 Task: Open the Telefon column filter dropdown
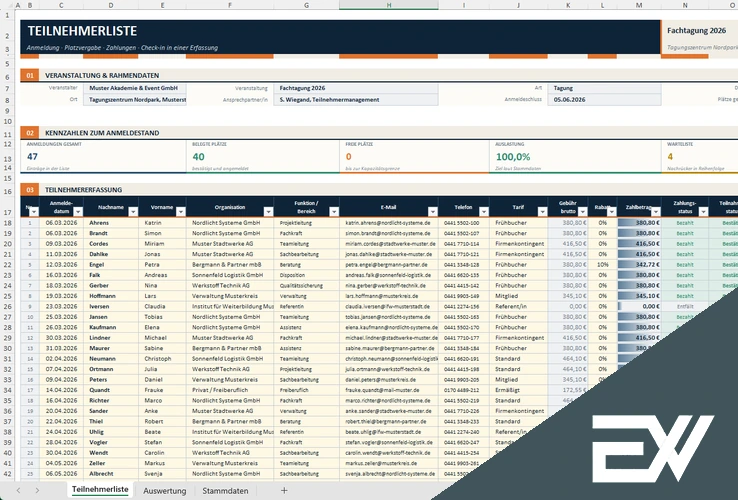(x=483, y=212)
